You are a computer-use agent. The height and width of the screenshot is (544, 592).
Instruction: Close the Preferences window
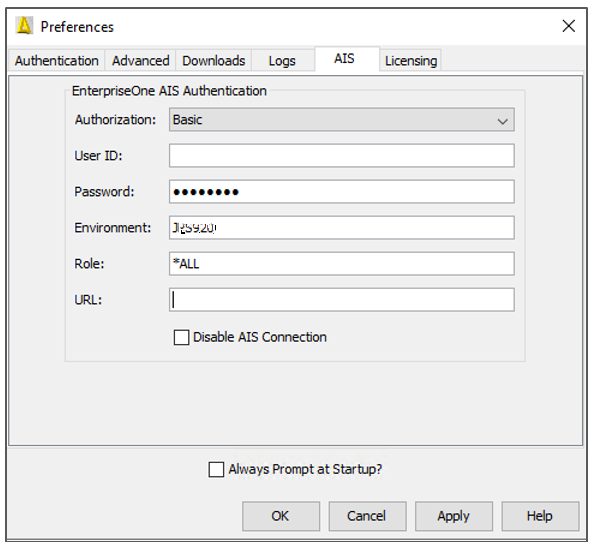tap(569, 26)
